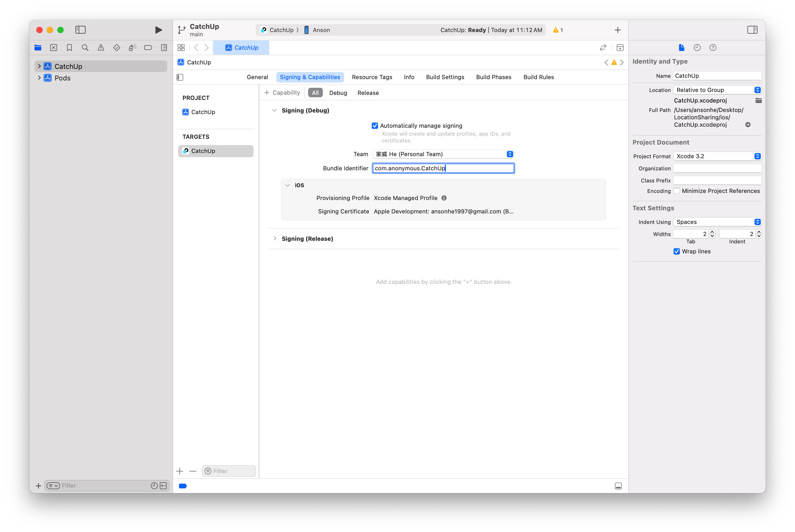
Task: Toggle the right inspector sidebar
Action: (752, 30)
